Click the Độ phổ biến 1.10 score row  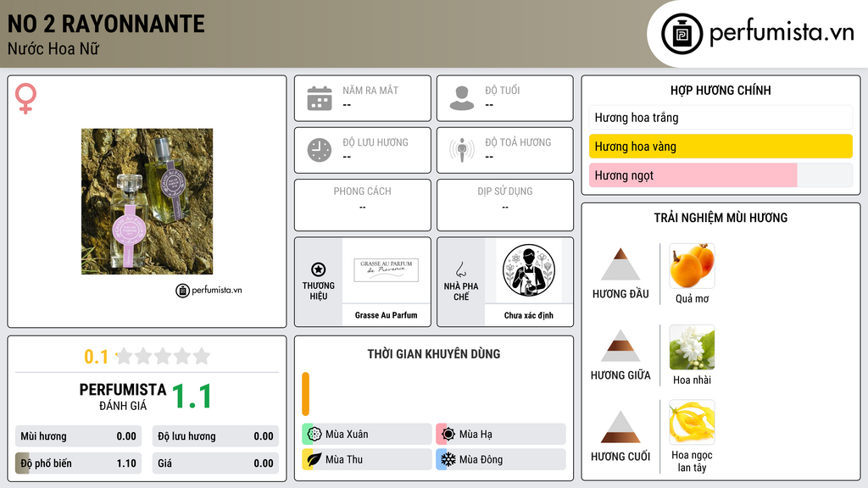(x=78, y=463)
